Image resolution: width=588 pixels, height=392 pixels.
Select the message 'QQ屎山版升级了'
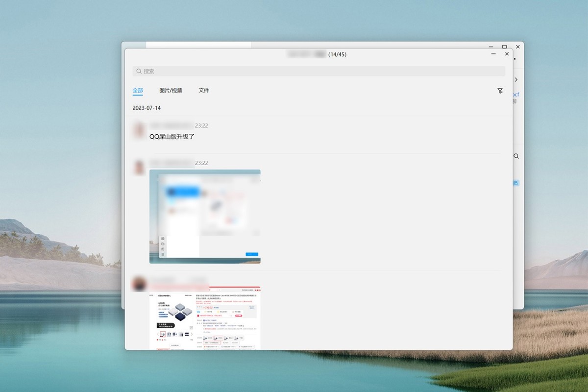[x=171, y=136]
